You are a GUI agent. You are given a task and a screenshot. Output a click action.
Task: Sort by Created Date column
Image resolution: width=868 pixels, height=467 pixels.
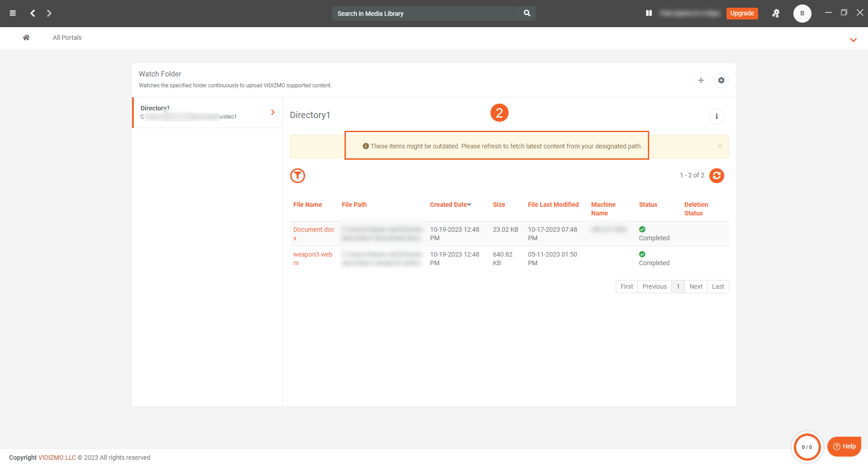(x=450, y=205)
